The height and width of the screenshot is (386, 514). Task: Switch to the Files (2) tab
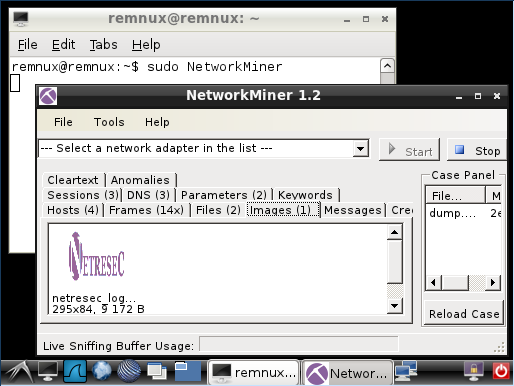click(218, 210)
